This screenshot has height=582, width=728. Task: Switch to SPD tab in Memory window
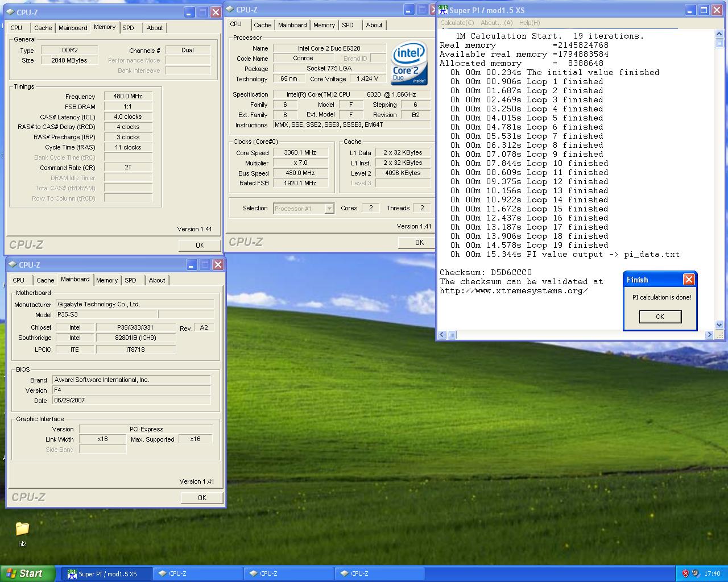[129, 28]
